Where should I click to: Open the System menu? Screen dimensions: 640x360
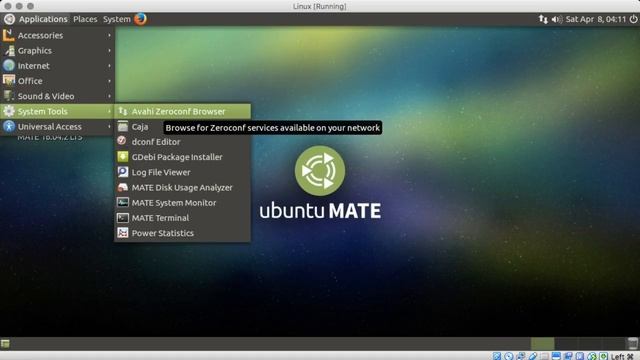coord(117,19)
